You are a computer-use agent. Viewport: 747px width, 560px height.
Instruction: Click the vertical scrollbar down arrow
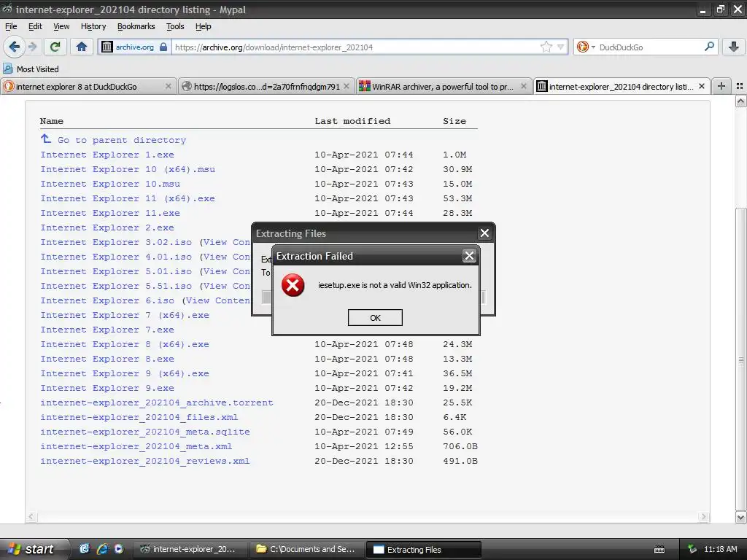coord(741,517)
